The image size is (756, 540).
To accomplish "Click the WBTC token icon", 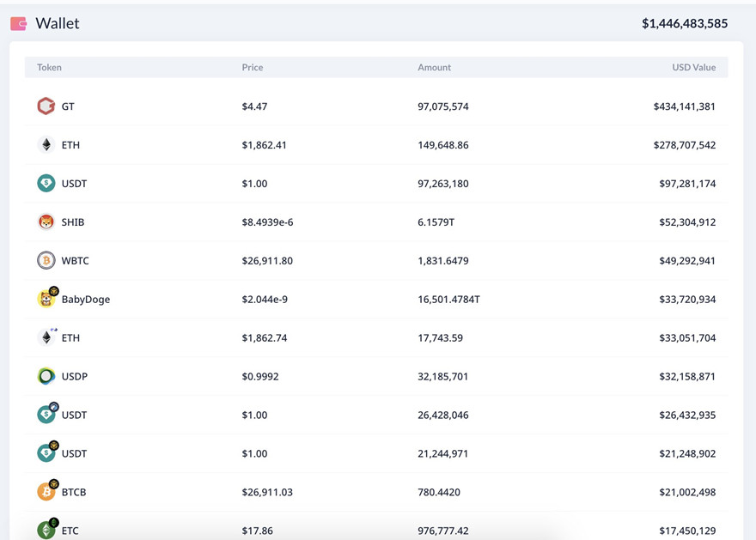I will [46, 260].
